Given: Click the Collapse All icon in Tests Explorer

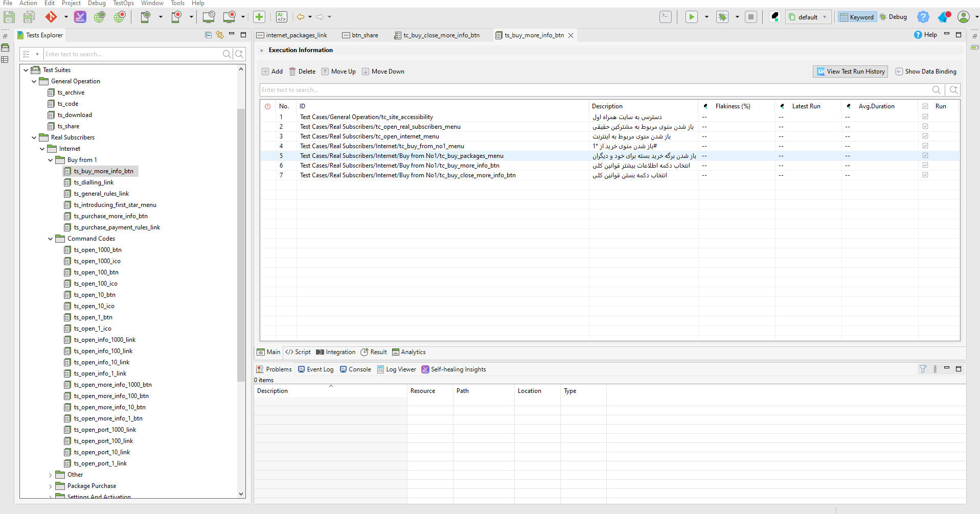Looking at the screenshot, I should (x=208, y=35).
